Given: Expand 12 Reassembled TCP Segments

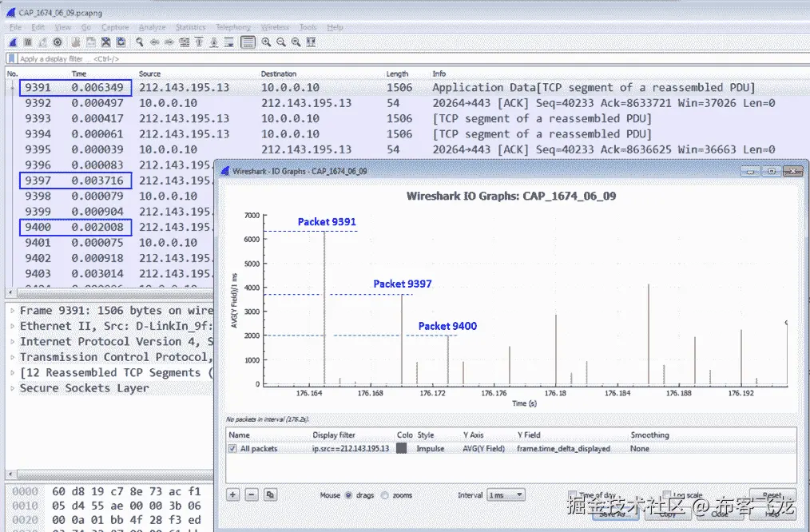Looking at the screenshot, I should (13, 373).
